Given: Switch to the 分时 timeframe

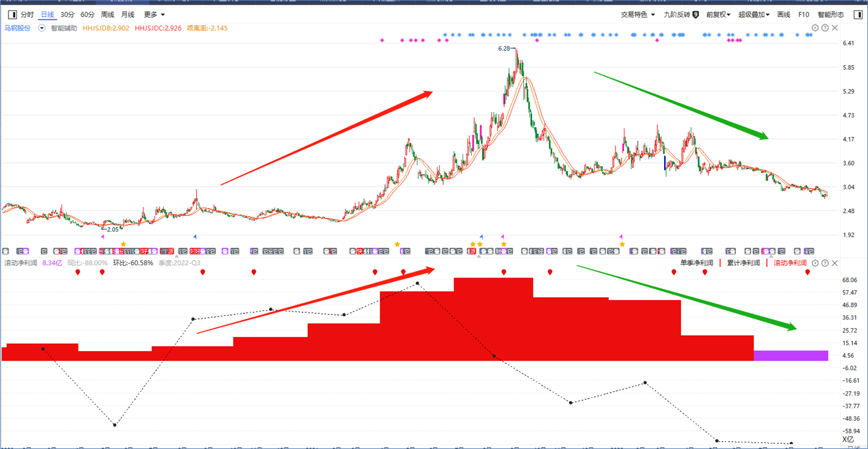Looking at the screenshot, I should click(27, 15).
